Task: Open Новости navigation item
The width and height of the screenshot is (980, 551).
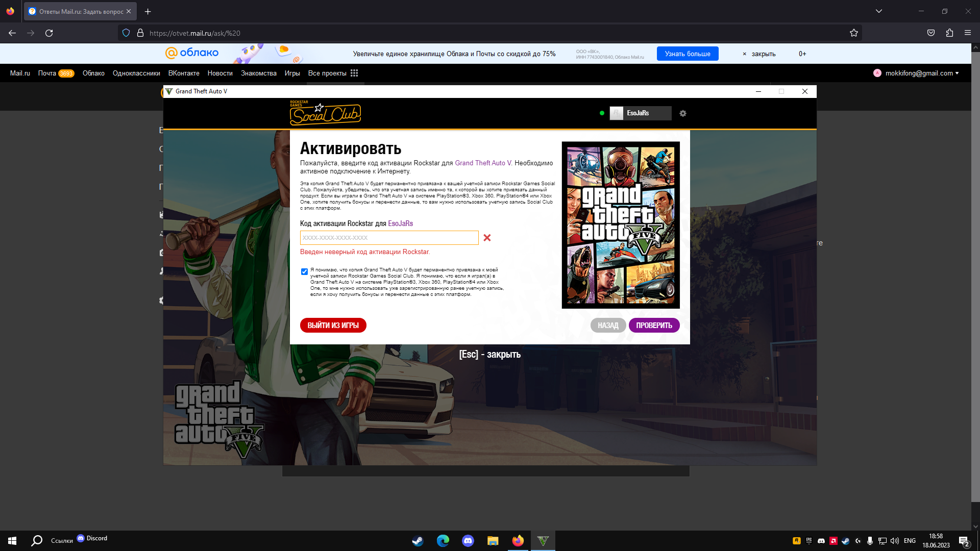Action: 220,73
